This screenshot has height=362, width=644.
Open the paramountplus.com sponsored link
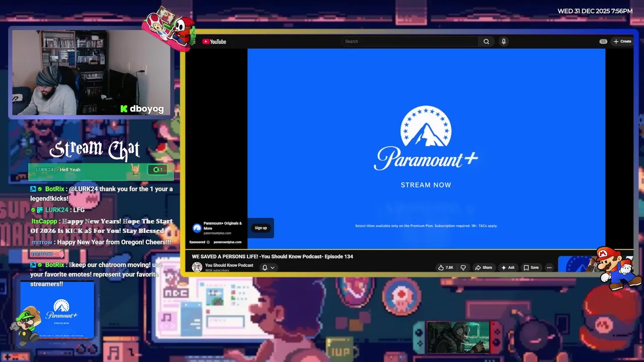click(x=227, y=242)
